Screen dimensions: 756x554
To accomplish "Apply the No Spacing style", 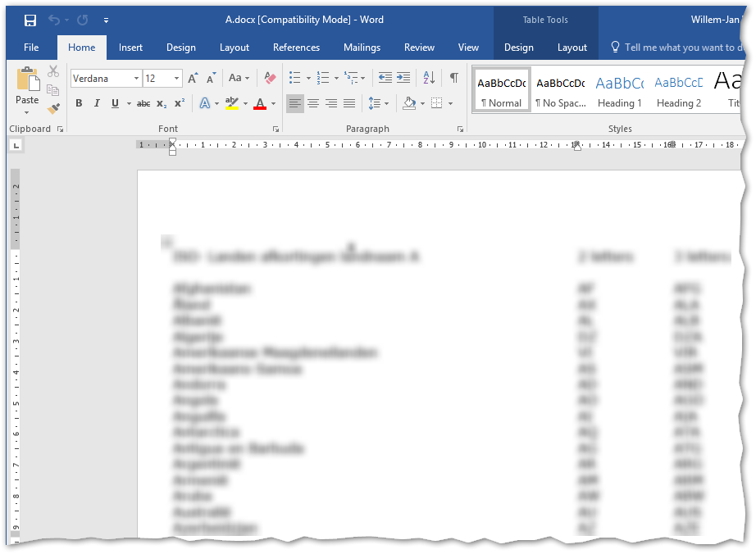I will pos(560,89).
